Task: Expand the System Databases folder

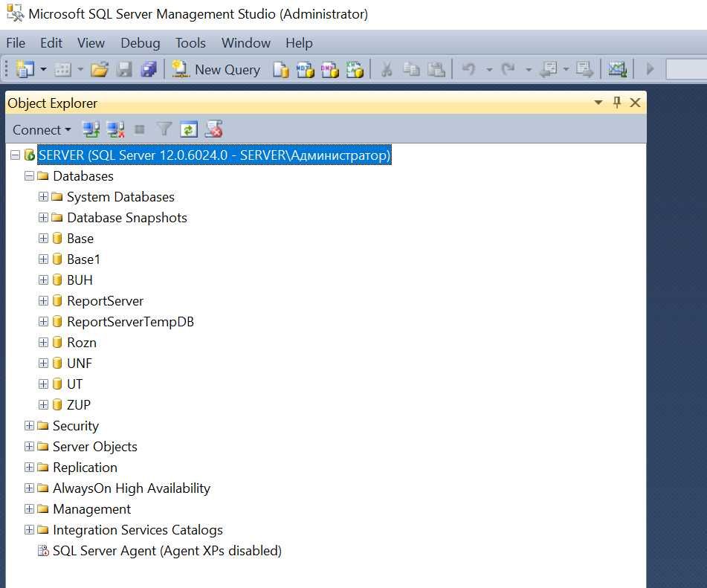Action: click(x=43, y=196)
